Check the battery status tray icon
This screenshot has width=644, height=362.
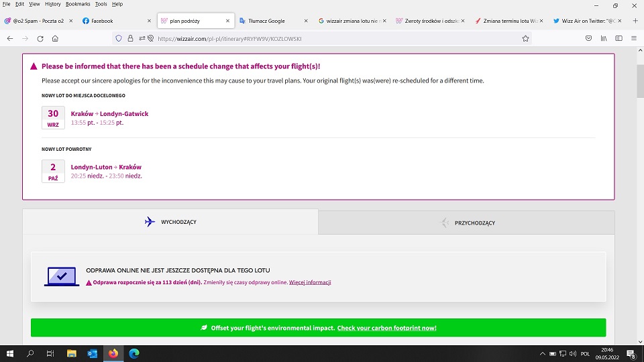click(553, 354)
